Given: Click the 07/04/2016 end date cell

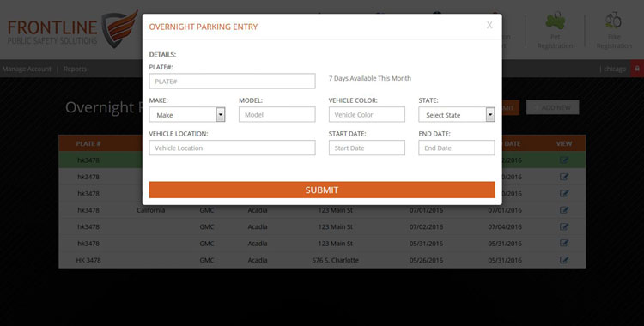Looking at the screenshot, I should pyautogui.click(x=505, y=226).
